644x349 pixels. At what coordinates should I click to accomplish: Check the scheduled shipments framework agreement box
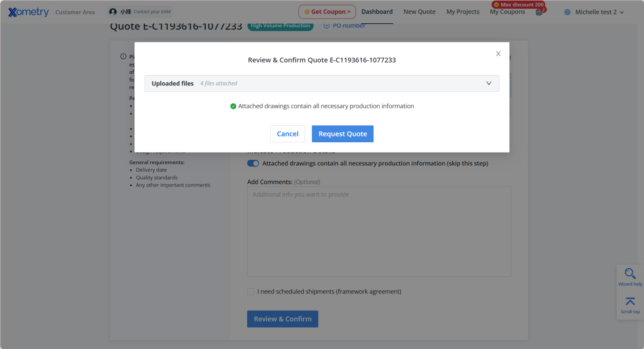pos(250,292)
